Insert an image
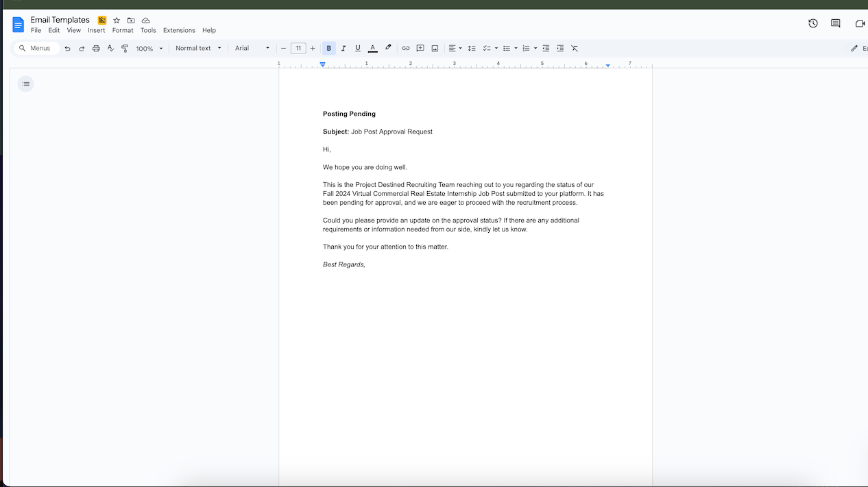This screenshot has width=868, height=487. [435, 49]
